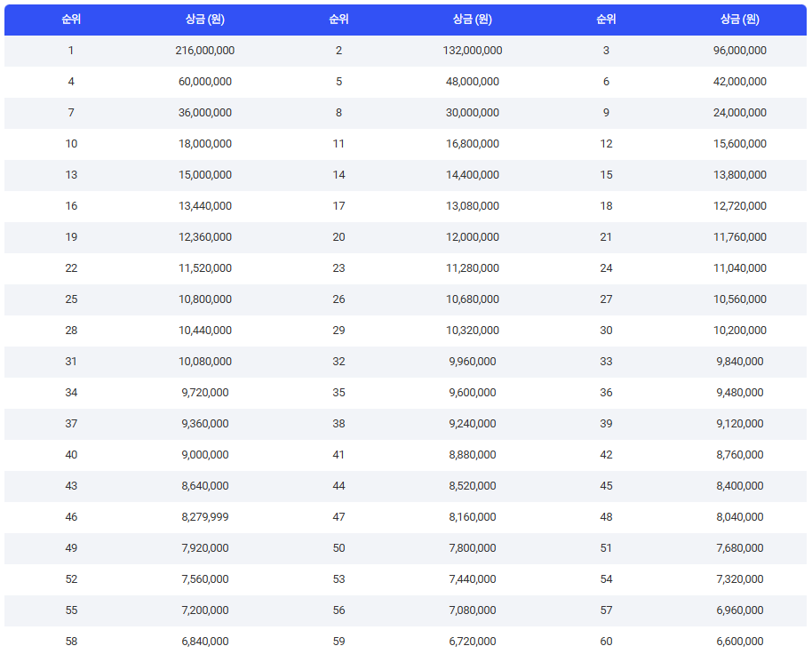Select the 132,000,000 prize cell
The image size is (812, 662).
[x=473, y=51]
